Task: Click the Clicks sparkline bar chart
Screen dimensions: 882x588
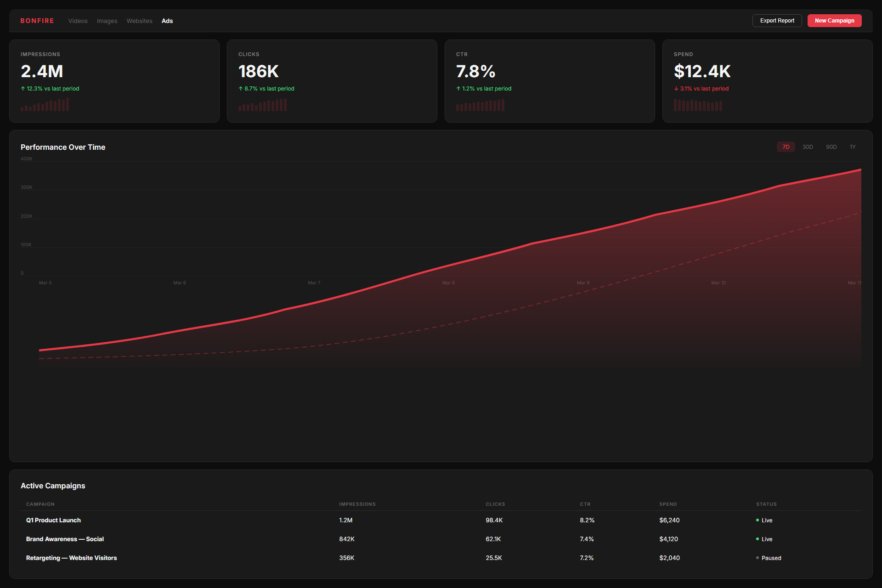Action: point(262,105)
